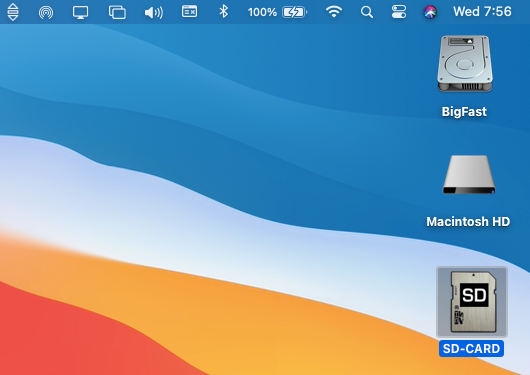Click the 100% battery percentage text

pyautogui.click(x=262, y=13)
